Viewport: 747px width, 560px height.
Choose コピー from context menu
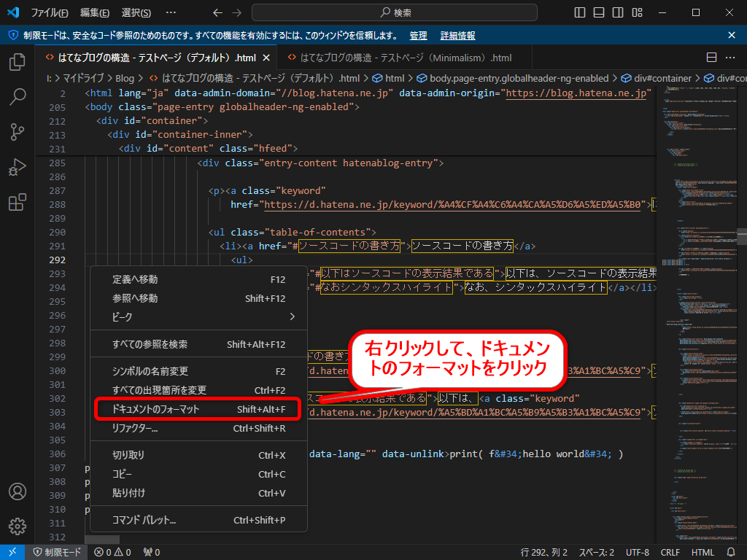pos(198,474)
